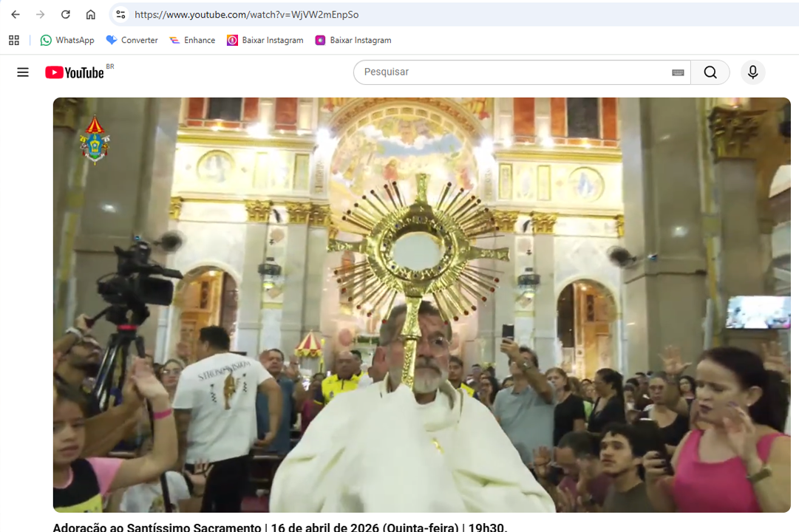799x532 pixels.
Task: Open the second Baixar Instagram bookmark with purple icon
Action: tap(353, 41)
